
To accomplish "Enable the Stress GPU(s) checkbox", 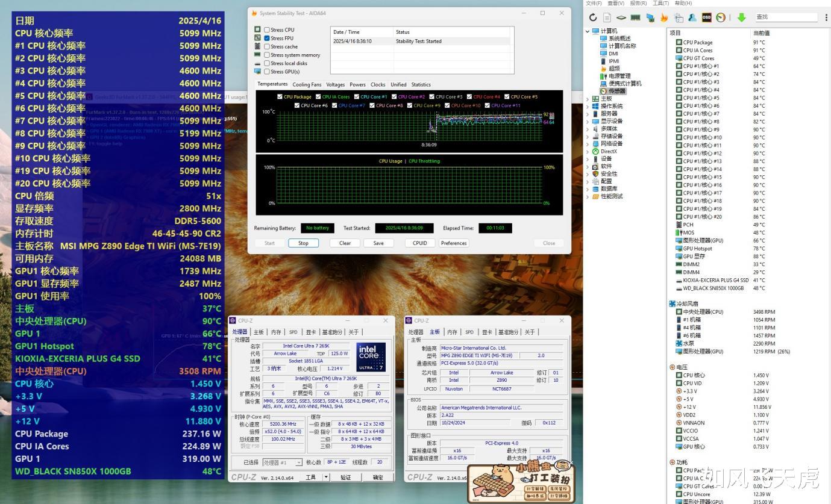I will (267, 72).
